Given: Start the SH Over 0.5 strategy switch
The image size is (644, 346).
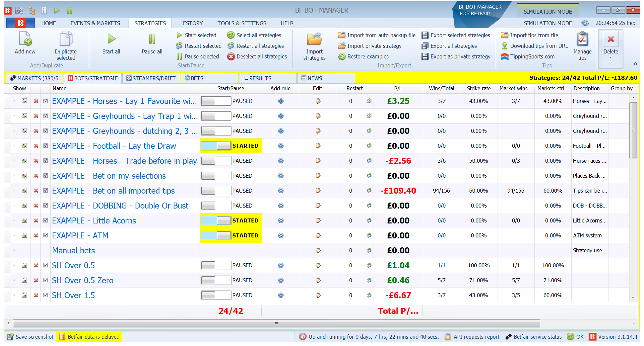Looking at the screenshot, I should [216, 265].
